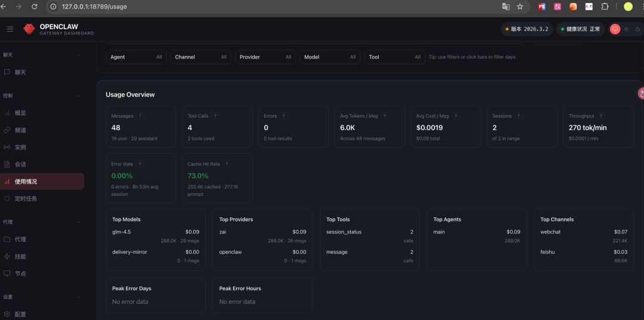Click the Error Rate help icon

[x=140, y=164]
